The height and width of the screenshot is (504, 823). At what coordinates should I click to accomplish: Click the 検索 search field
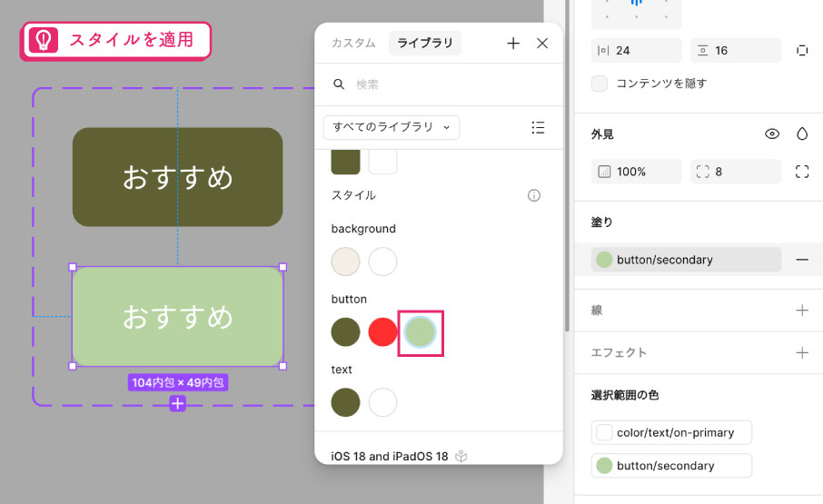tap(439, 84)
